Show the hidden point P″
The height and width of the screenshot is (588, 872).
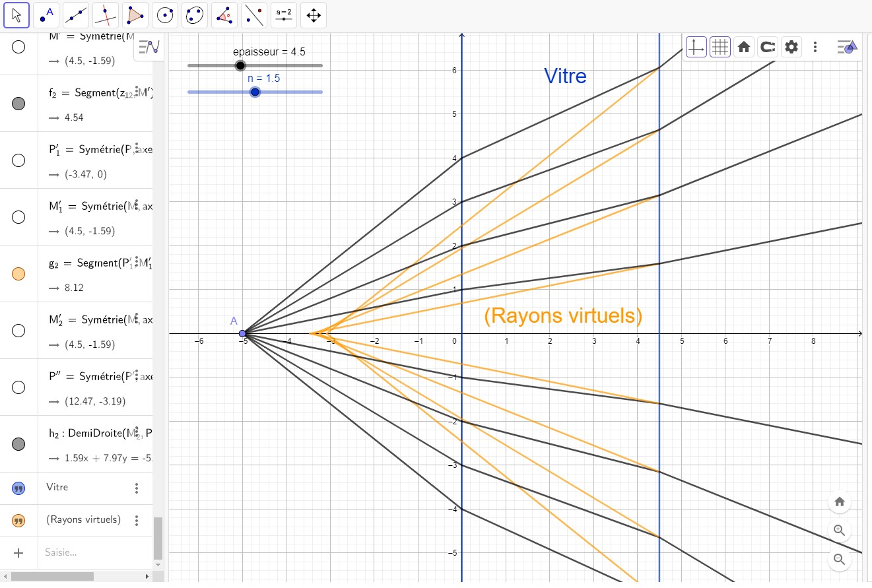pyautogui.click(x=18, y=387)
